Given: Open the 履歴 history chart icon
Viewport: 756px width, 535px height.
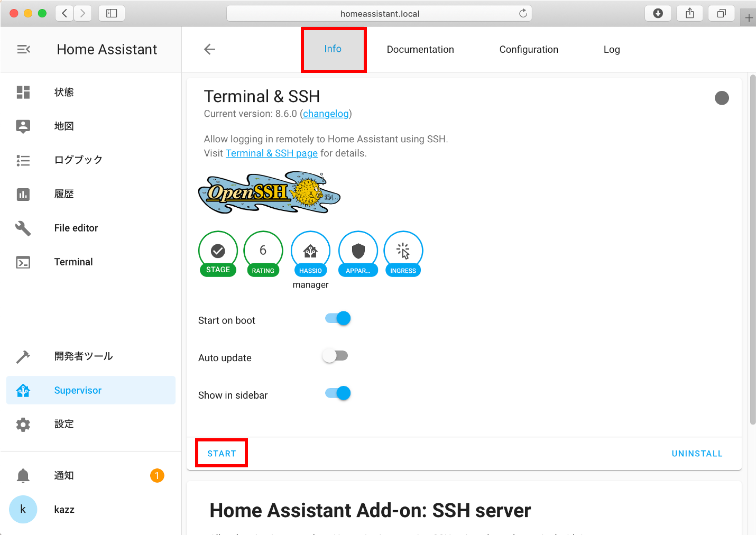Looking at the screenshot, I should (x=23, y=194).
